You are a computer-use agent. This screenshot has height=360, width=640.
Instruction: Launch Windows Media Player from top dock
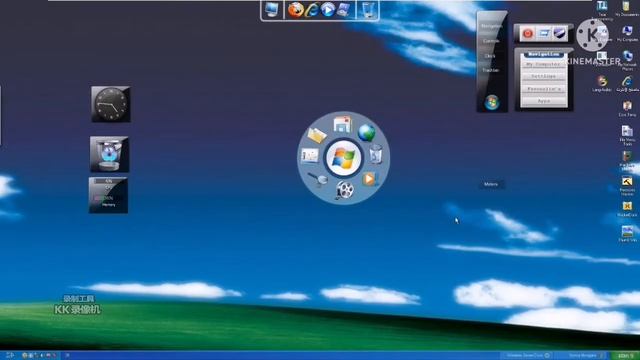pos(328,9)
